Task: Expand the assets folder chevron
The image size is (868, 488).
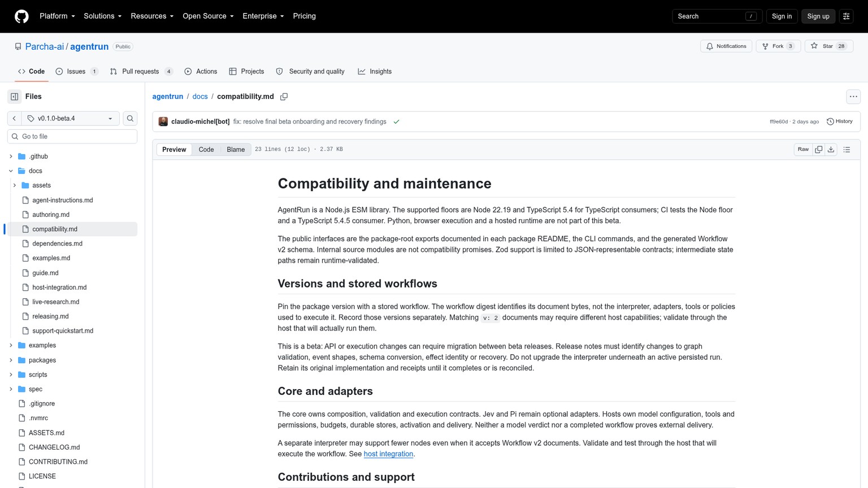Action: [x=15, y=185]
